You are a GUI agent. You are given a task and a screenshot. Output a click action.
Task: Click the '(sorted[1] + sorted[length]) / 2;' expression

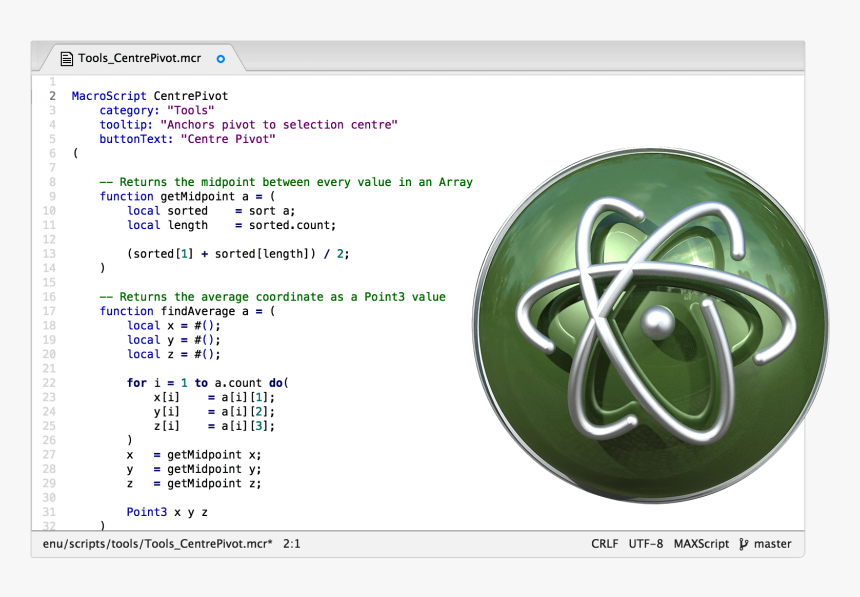click(238, 254)
